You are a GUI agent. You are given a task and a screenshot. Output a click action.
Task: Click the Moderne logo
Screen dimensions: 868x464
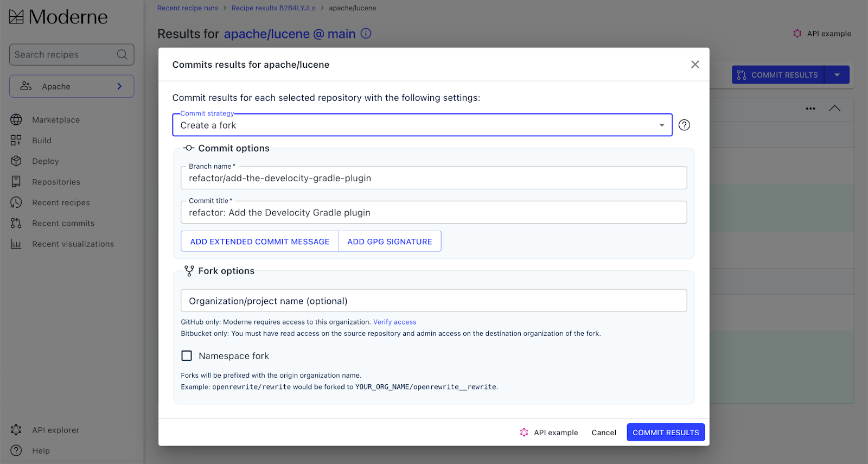click(x=59, y=17)
